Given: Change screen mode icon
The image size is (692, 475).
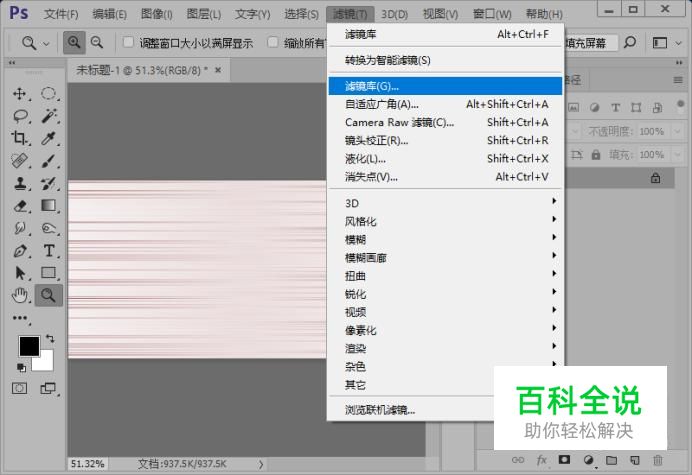Looking at the screenshot, I should tap(48, 388).
